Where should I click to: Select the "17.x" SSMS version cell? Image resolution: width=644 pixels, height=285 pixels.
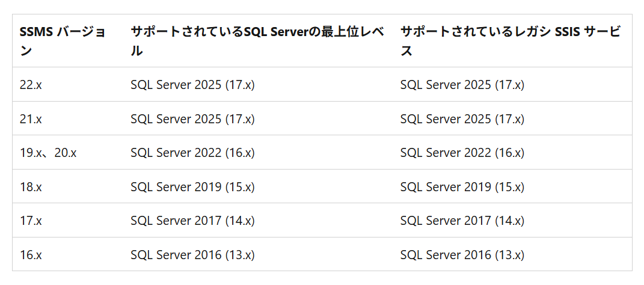coord(31,221)
